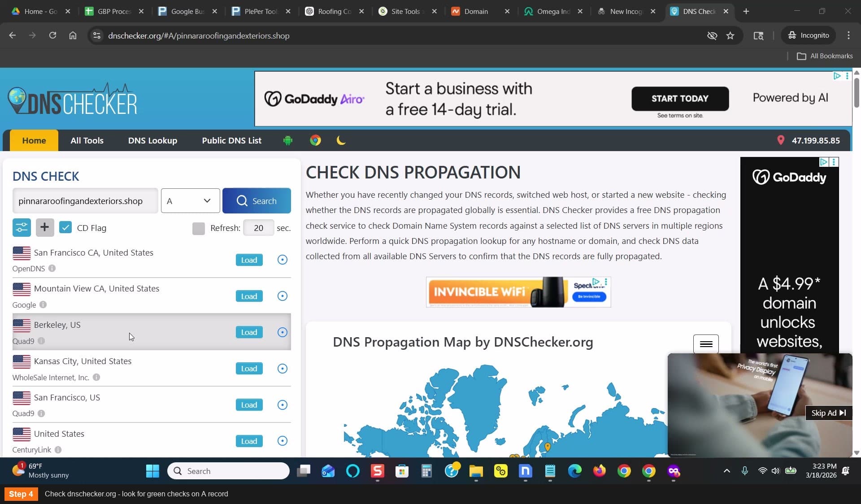Click status circle for Google row

pyautogui.click(x=283, y=296)
